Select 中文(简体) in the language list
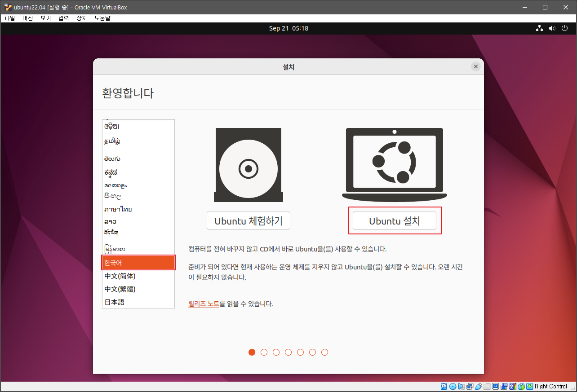Image resolution: width=577 pixels, height=392 pixels. click(x=138, y=276)
